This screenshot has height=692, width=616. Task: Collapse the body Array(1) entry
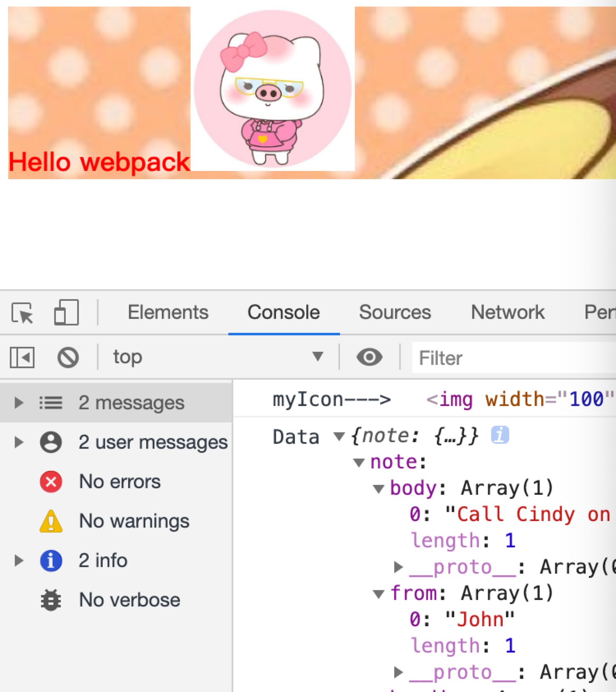378,489
